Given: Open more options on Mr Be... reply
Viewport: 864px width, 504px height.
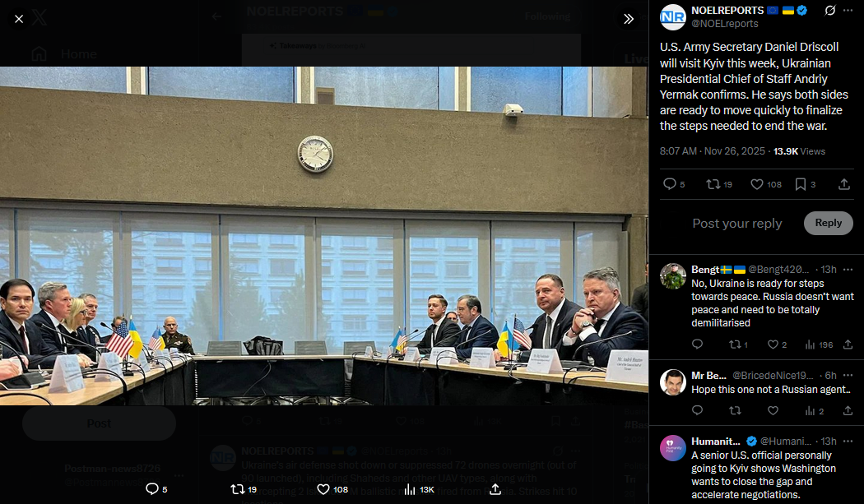Looking at the screenshot, I should 848,375.
